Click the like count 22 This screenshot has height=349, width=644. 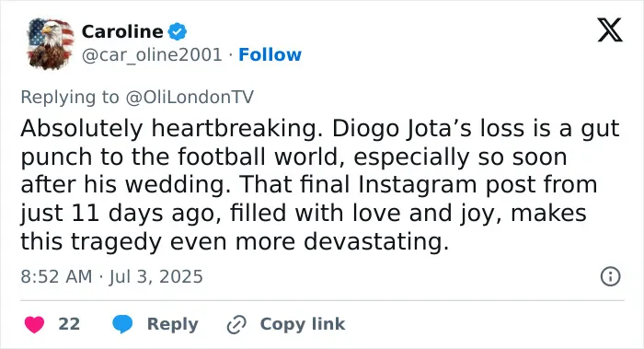(x=69, y=324)
